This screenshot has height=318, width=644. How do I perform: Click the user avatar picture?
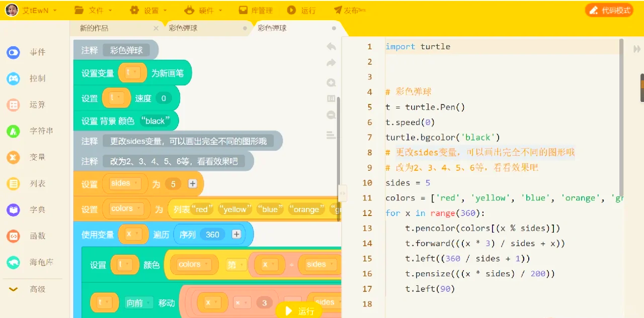[x=12, y=10]
